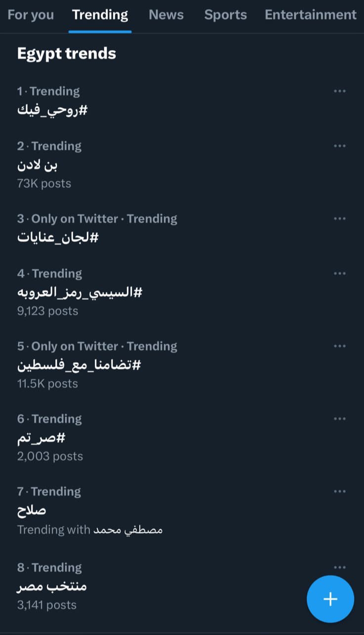364x635 pixels.
Task: Open the #روحي_فيك trending hashtag
Action: click(52, 110)
